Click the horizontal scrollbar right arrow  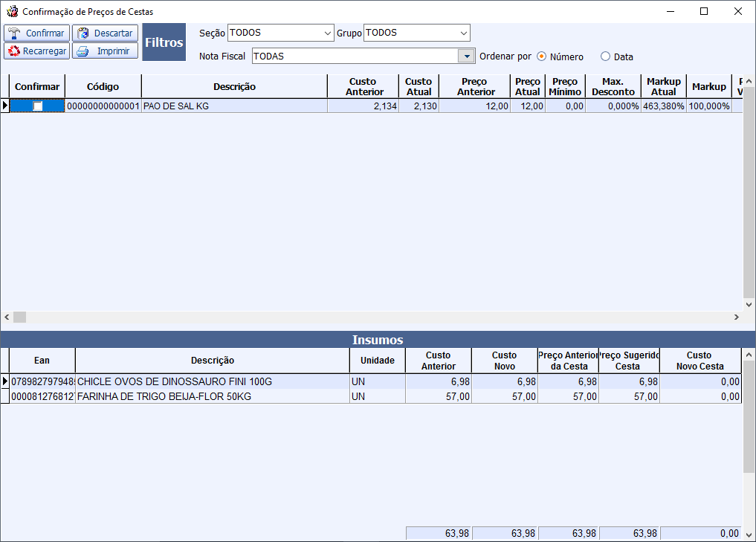coord(736,317)
